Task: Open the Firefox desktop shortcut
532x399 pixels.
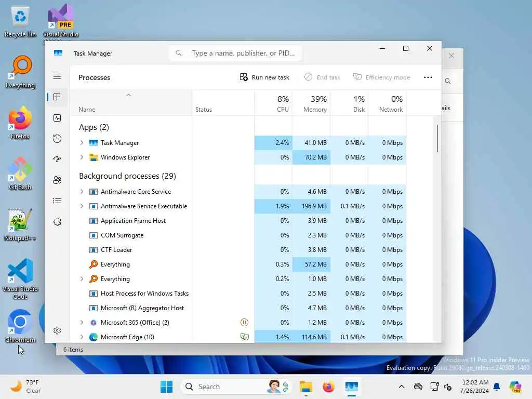Action: [x=20, y=123]
